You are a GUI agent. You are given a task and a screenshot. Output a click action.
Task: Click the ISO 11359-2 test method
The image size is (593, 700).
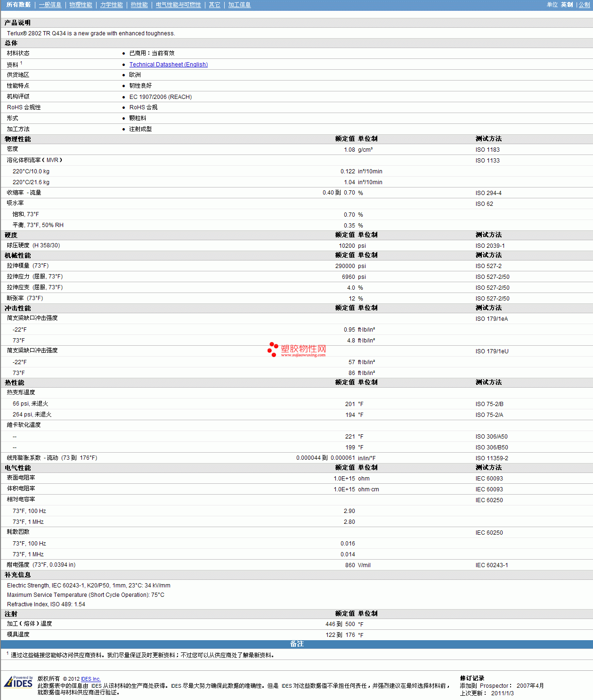tap(492, 458)
